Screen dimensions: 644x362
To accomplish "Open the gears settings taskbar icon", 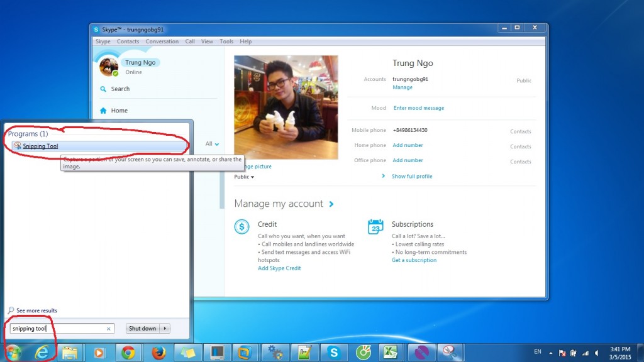I will point(274,353).
